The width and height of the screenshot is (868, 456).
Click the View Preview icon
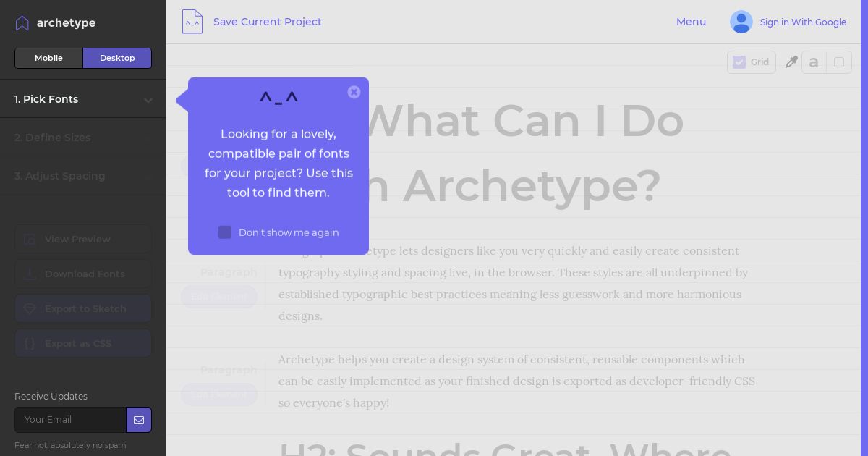[30, 239]
